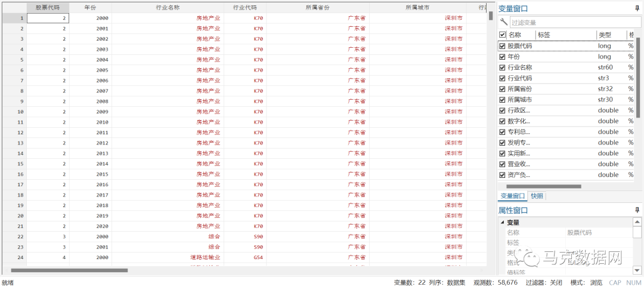Select the 行业名称 column header

(x=168, y=8)
